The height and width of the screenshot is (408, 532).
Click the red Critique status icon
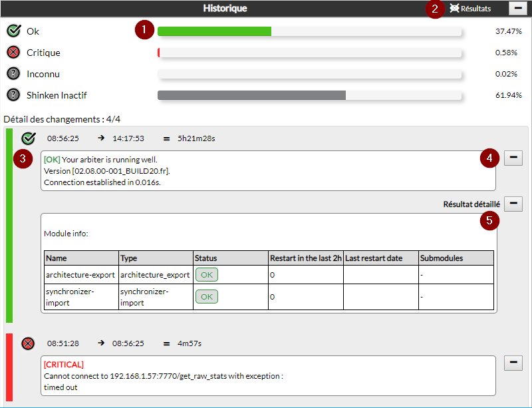point(13,53)
